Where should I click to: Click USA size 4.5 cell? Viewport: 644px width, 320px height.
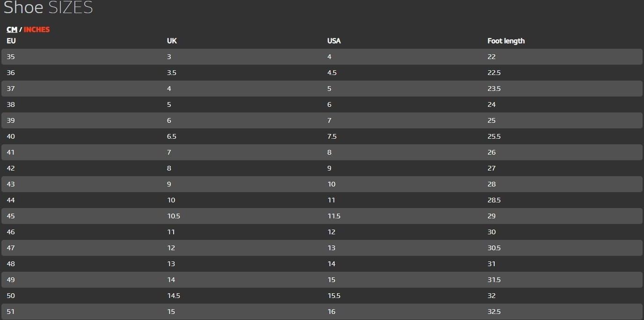coord(332,73)
